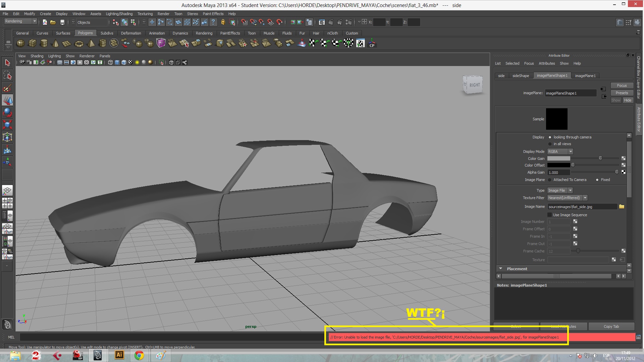This screenshot has height=362, width=644.
Task: Browse for image file with folder icon
Action: [x=622, y=206]
